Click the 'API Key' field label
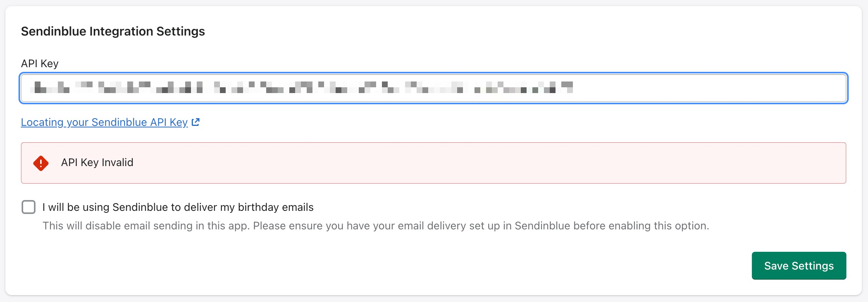The image size is (868, 302). (40, 64)
